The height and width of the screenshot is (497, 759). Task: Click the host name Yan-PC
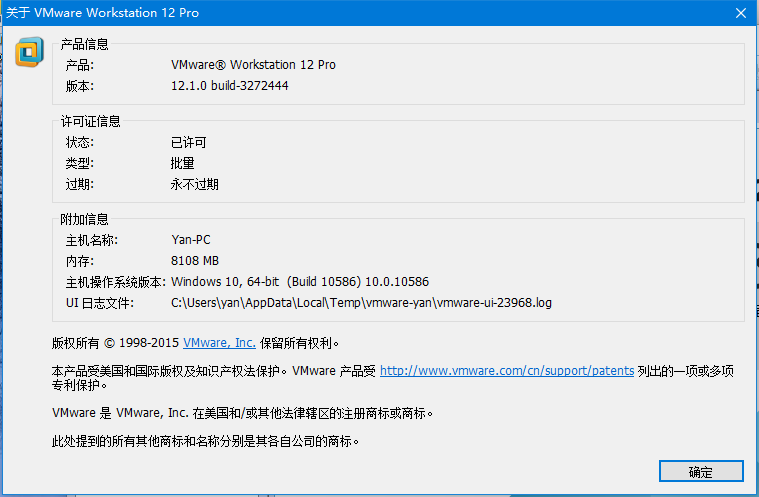click(191, 240)
